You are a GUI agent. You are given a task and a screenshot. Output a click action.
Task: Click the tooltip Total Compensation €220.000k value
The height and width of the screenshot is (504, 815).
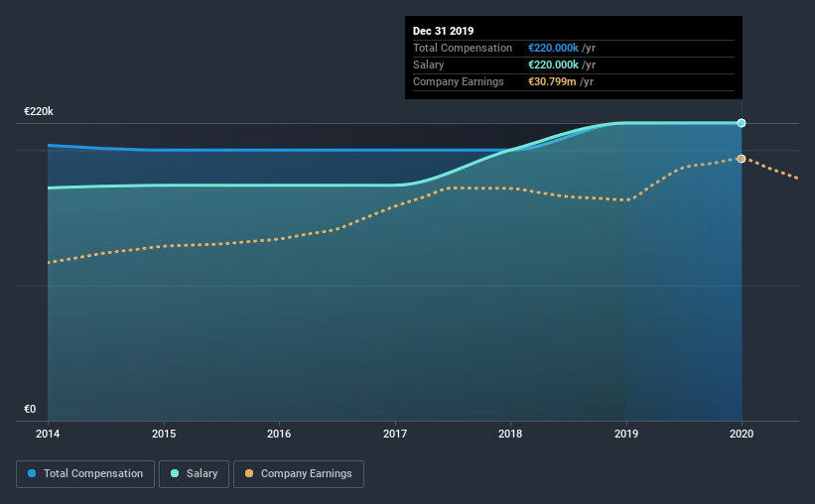[553, 48]
